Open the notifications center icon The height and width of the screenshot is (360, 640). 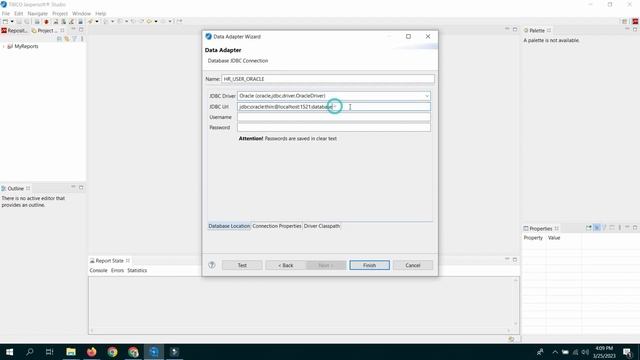pos(627,352)
